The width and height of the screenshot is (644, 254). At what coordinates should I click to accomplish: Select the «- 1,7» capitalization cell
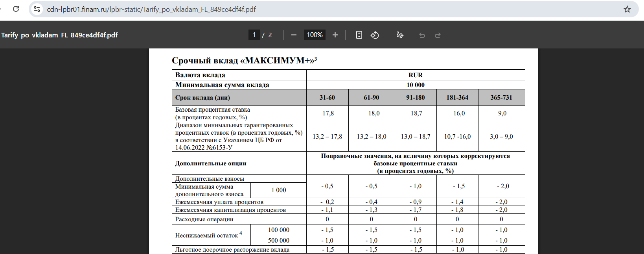point(416,210)
